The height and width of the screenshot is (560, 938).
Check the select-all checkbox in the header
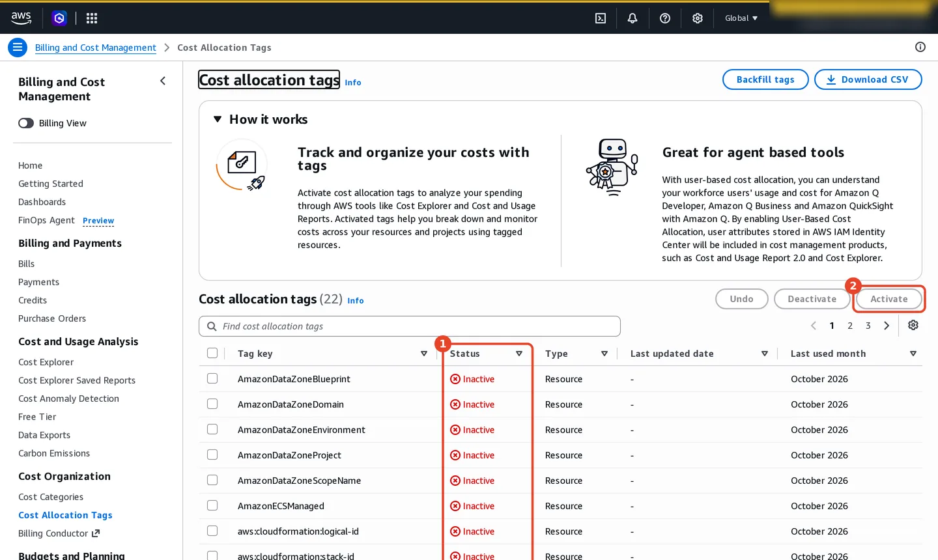point(212,353)
